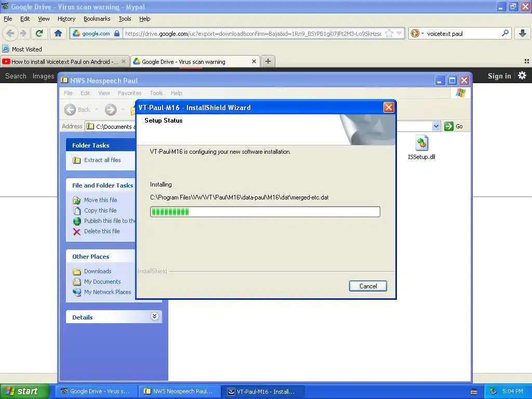Close the YouTube Voicetext Paul tab

[124, 61]
